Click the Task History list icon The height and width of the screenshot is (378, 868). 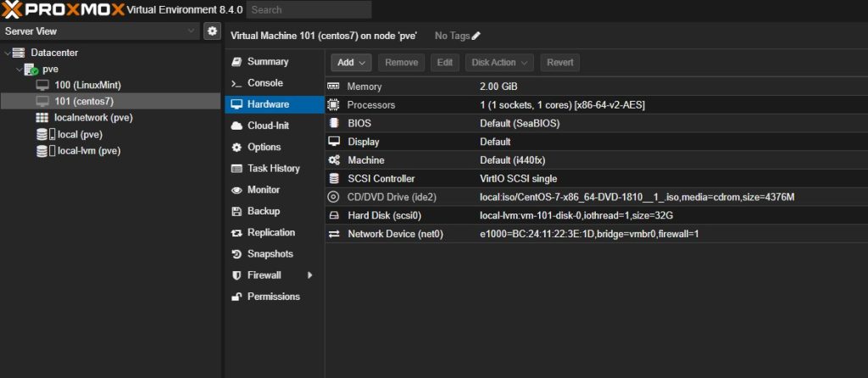pyautogui.click(x=237, y=169)
